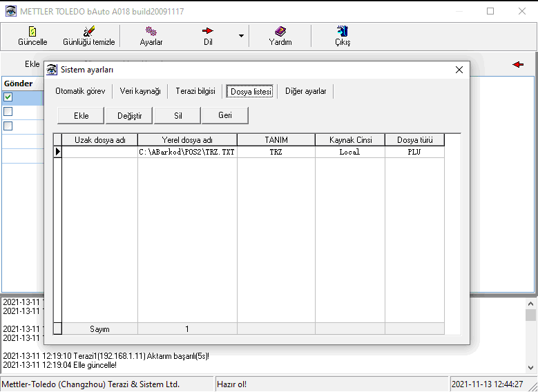Select the Dosya listesi tab
This screenshot has width=538, height=392.
pyautogui.click(x=250, y=92)
